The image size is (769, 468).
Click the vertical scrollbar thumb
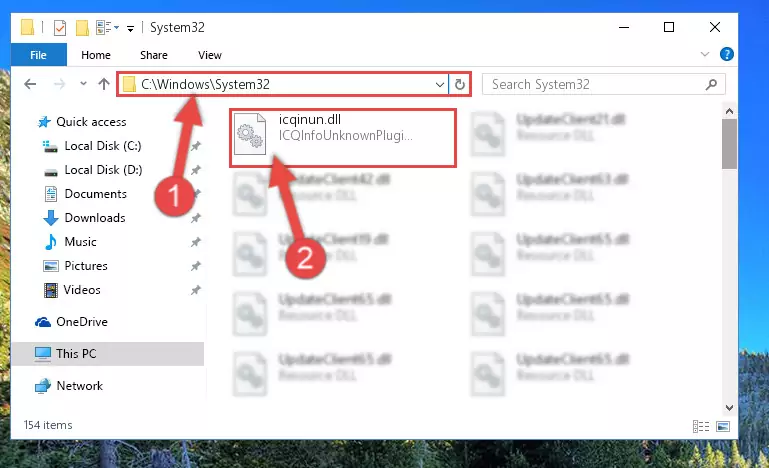tap(729, 144)
